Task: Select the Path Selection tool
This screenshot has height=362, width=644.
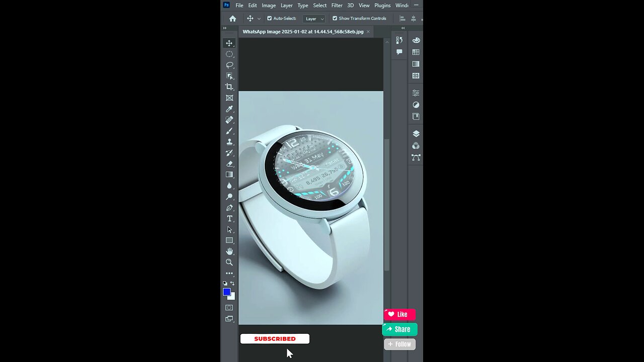Action: click(229, 230)
